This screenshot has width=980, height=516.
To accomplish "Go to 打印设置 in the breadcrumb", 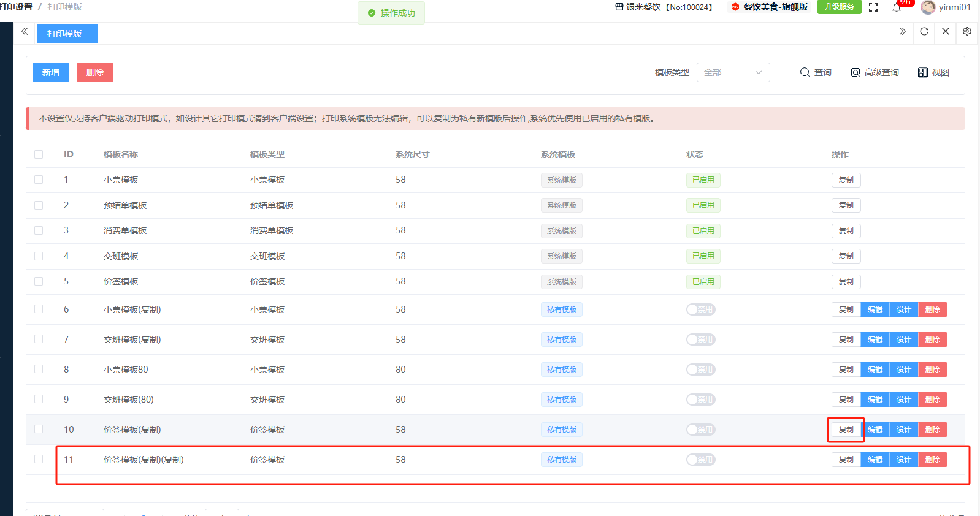I will point(17,7).
